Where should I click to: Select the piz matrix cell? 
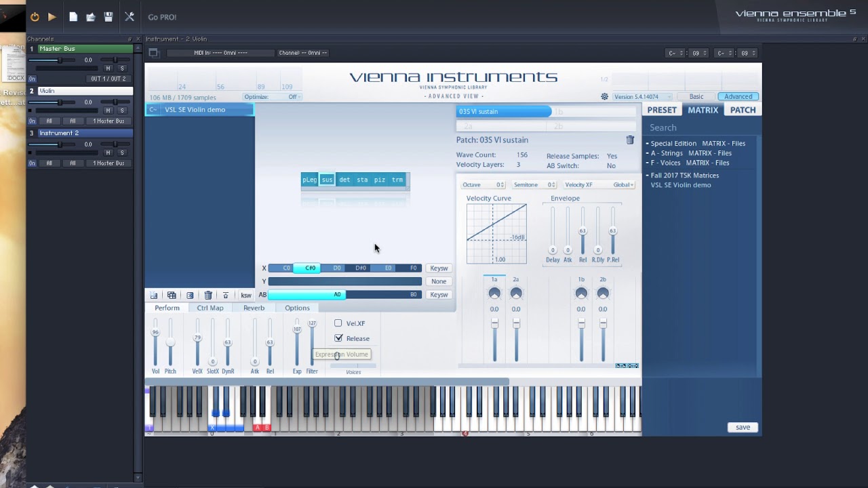[x=380, y=180]
